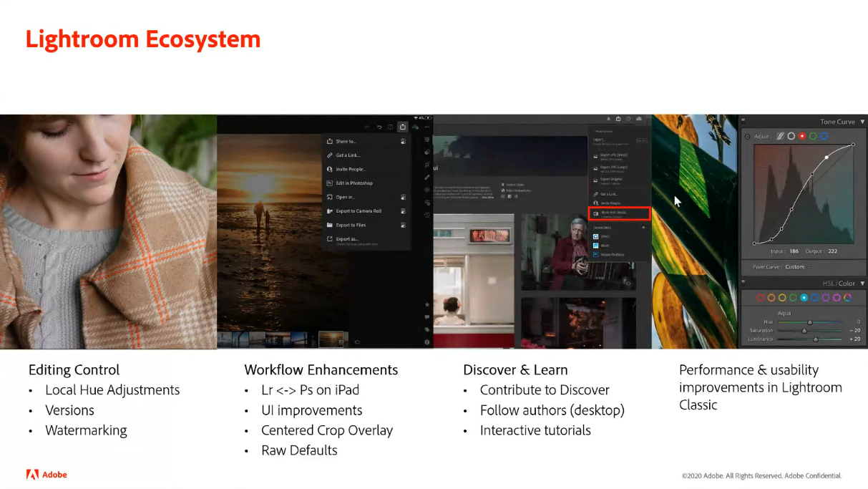Click the Saturation slider handle for Aqua
This screenshot has height=489, width=868.
804,330
